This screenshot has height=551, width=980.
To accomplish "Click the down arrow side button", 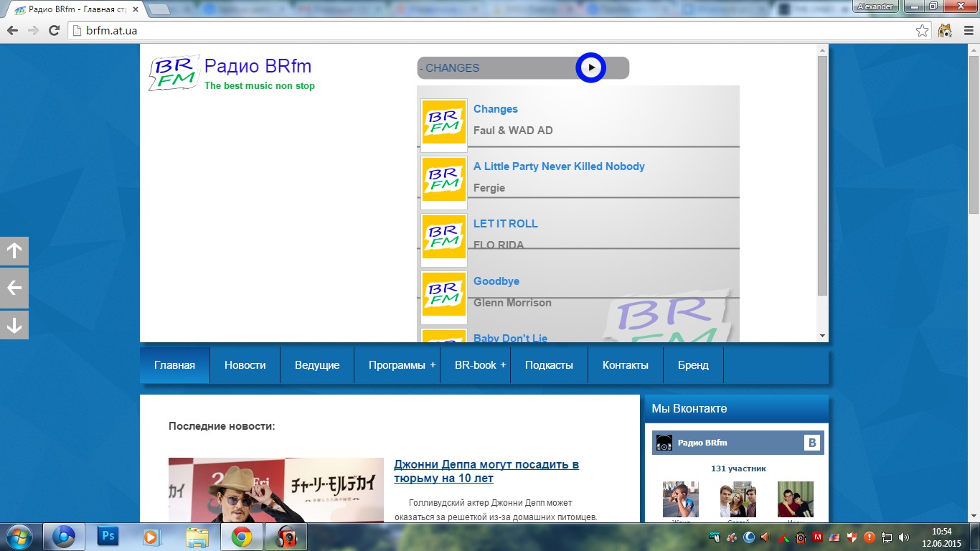I will click(x=14, y=326).
